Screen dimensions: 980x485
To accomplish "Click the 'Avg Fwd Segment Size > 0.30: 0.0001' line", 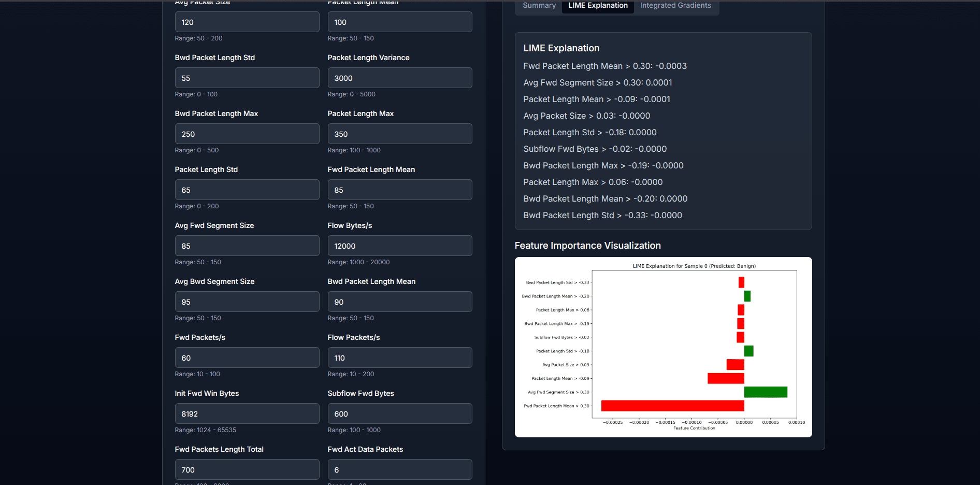I will 598,82.
